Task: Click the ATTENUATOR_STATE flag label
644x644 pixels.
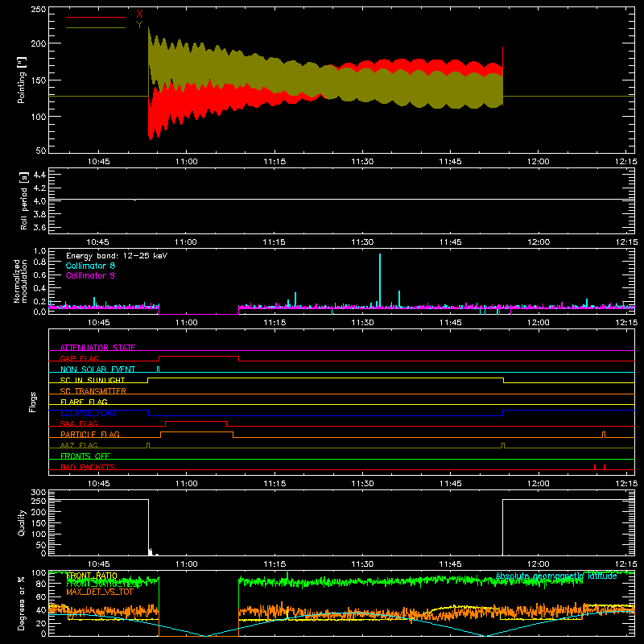Action: click(x=97, y=348)
